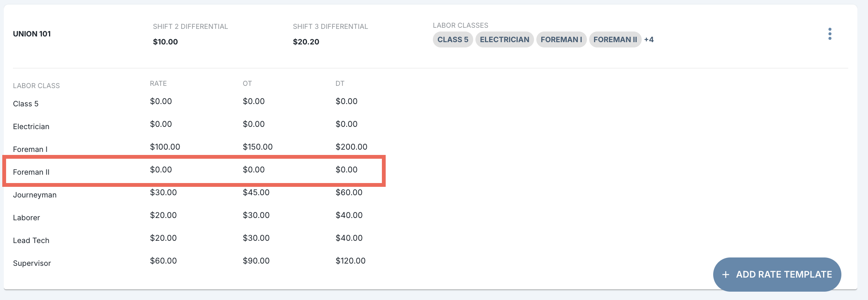Click the RATE column header
Image resolution: width=868 pixels, height=300 pixels.
click(158, 84)
